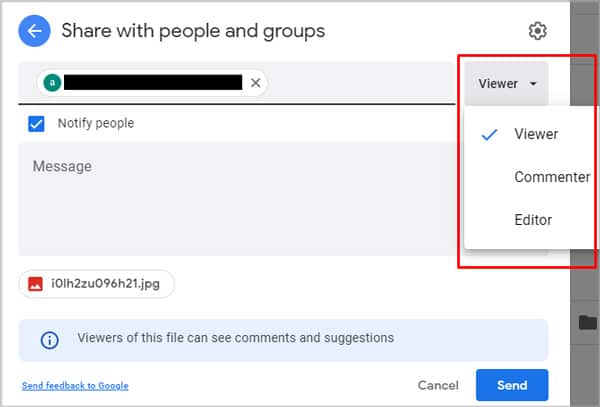
Task: Click the red image file icon
Action: pyautogui.click(x=35, y=284)
